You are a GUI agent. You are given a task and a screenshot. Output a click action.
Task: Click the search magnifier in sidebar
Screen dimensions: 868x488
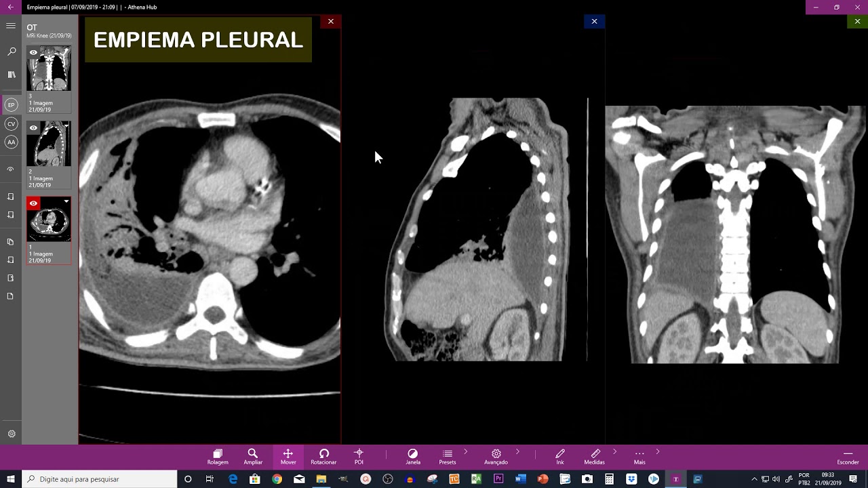pyautogui.click(x=11, y=52)
